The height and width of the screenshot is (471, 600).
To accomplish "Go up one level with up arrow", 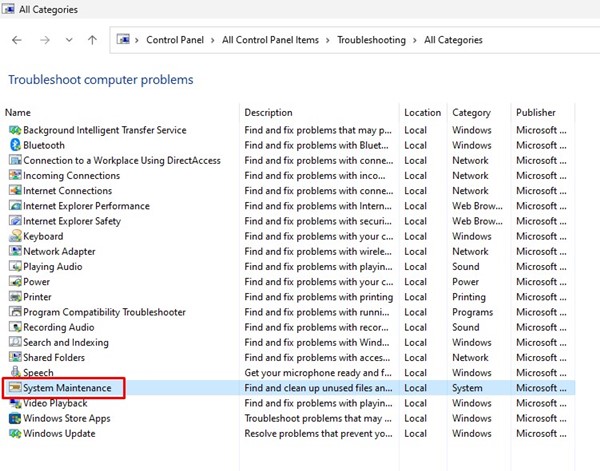I will tap(92, 41).
